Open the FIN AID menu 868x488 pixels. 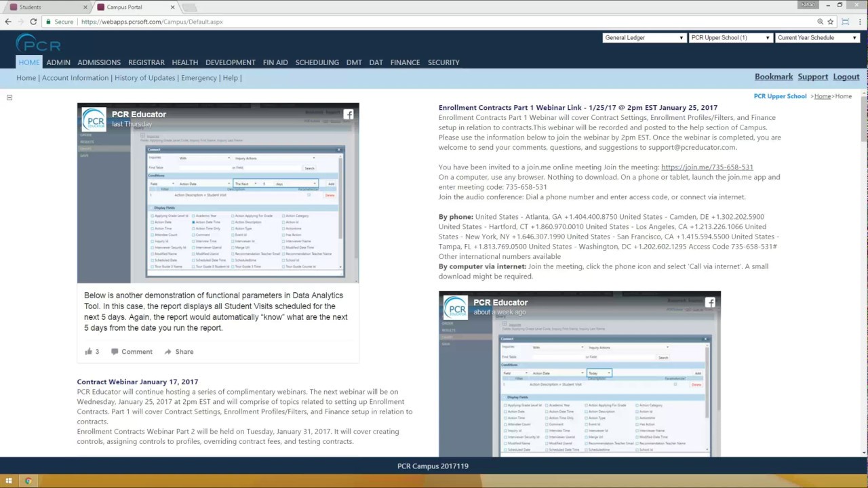click(275, 62)
